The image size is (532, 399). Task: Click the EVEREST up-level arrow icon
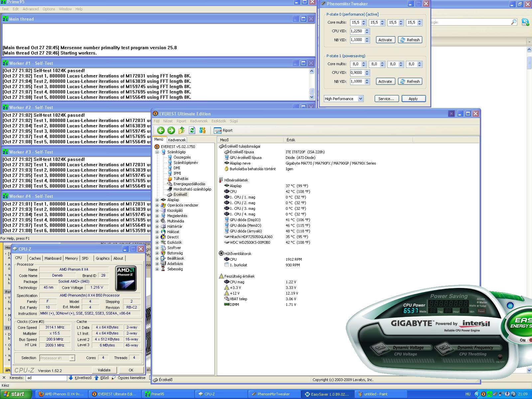[182, 130]
